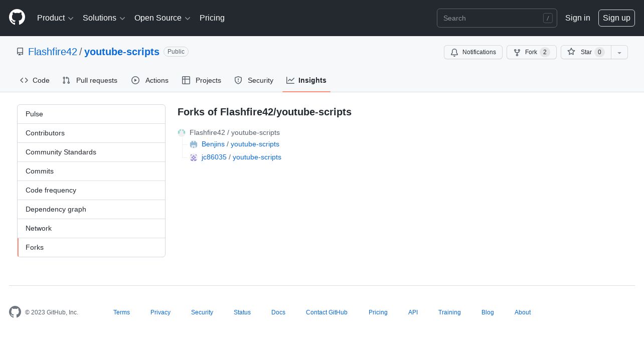The image size is (644, 343).
Task: Open Benjins' youtube-scripts fork
Action: click(255, 144)
